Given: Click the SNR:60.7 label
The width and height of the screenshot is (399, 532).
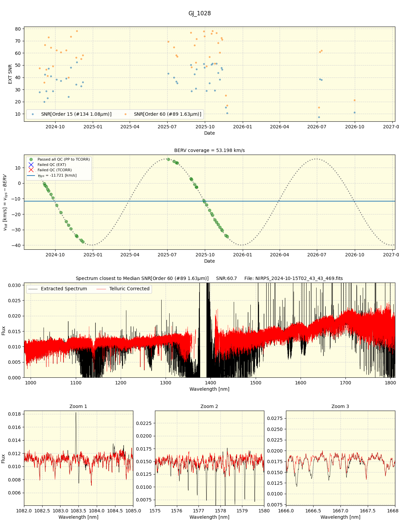Looking at the screenshot, I should click(x=226, y=278).
